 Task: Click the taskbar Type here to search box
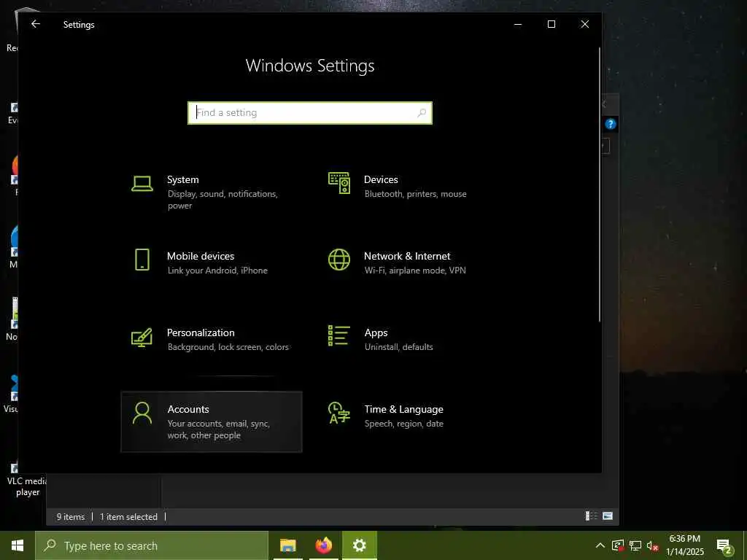click(x=152, y=545)
